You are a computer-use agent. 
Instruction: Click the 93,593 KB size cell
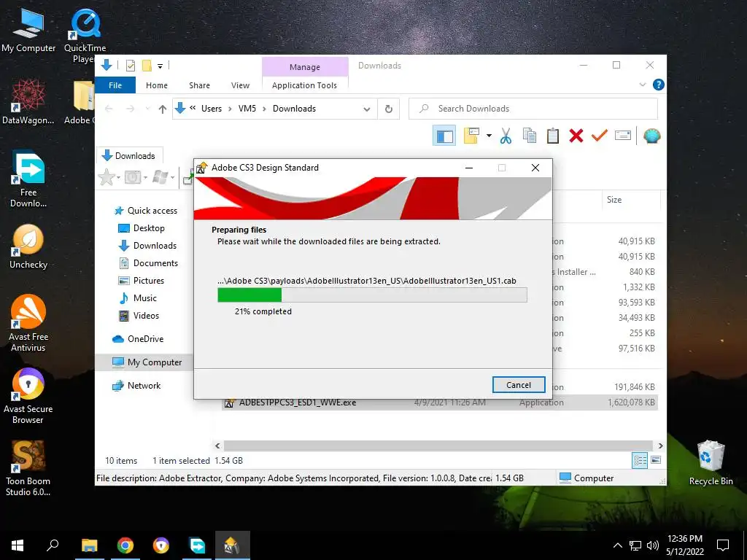[636, 303]
